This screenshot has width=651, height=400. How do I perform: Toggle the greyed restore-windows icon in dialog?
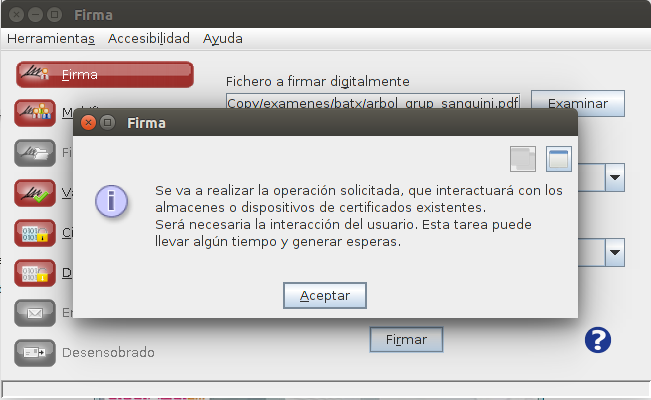pos(523,159)
